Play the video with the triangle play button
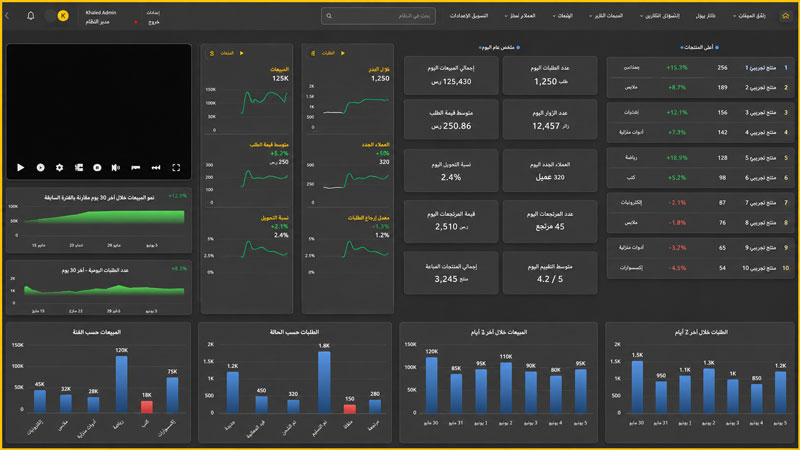Viewport: 800px width, 450px height. (x=20, y=167)
